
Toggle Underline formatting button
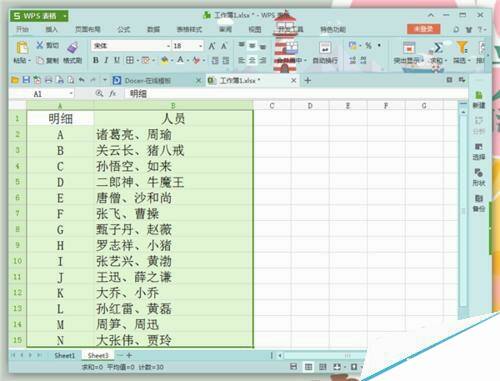pyautogui.click(x=117, y=60)
